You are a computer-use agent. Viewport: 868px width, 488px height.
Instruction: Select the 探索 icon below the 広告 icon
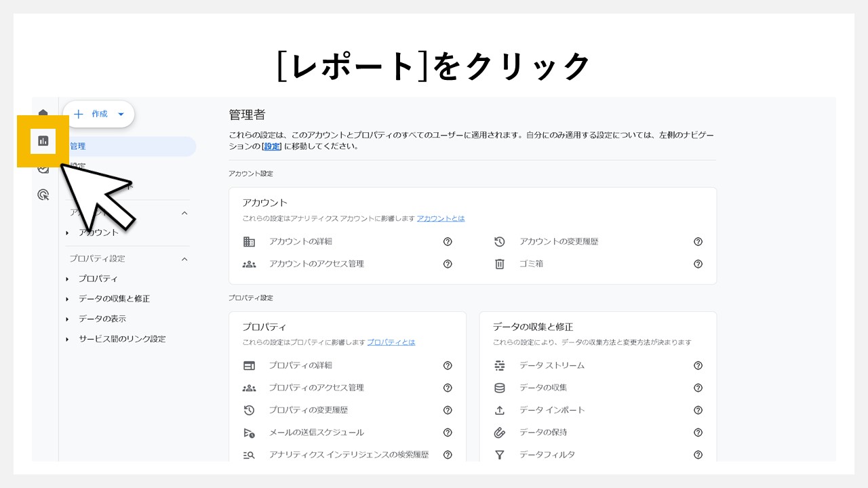tap(43, 195)
